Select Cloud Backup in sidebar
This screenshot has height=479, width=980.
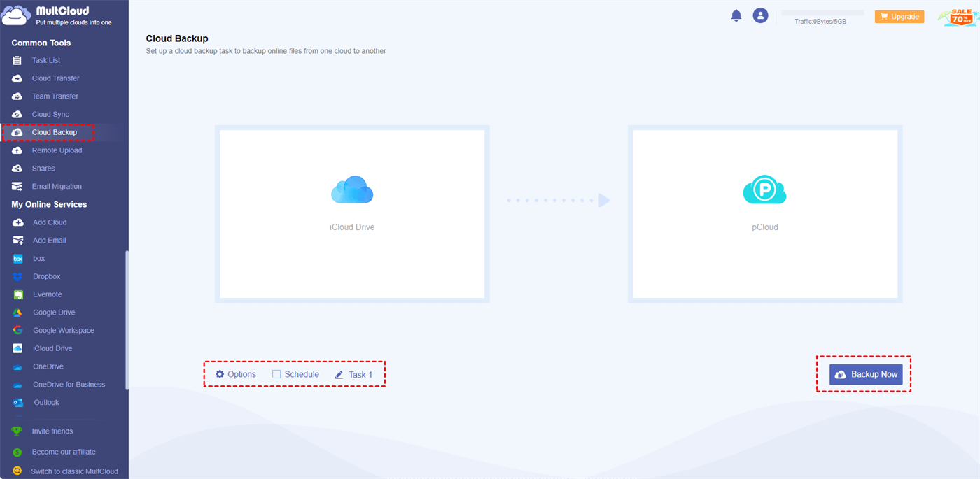pyautogui.click(x=54, y=132)
